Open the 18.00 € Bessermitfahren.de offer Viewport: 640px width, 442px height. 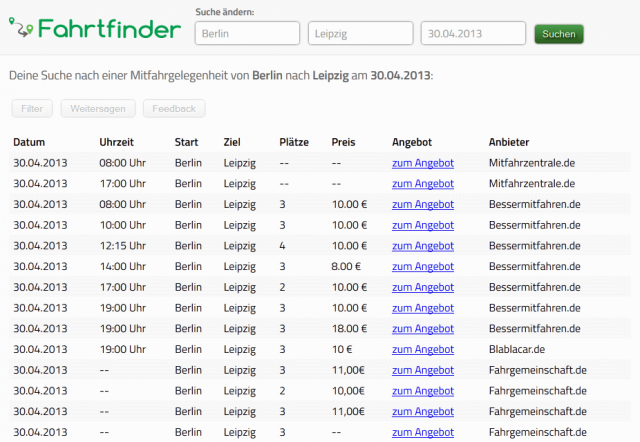(x=422, y=329)
